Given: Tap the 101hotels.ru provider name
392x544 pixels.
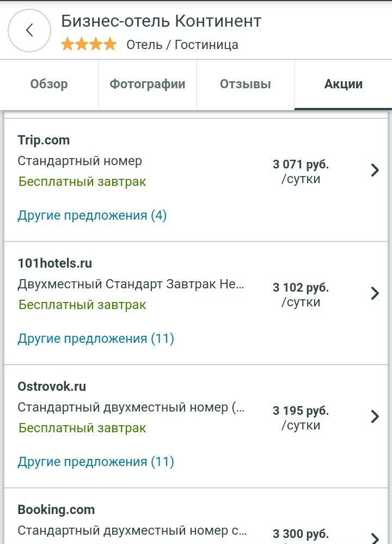Looking at the screenshot, I should [54, 263].
